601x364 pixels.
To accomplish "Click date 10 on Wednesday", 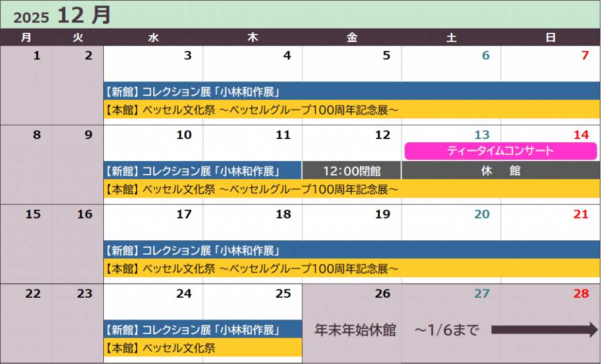I will [x=184, y=135].
